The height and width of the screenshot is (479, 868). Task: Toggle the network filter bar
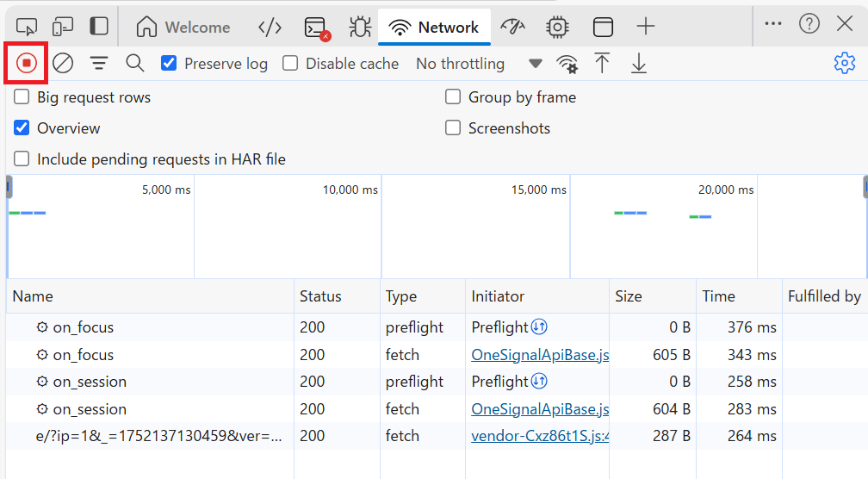click(x=100, y=63)
